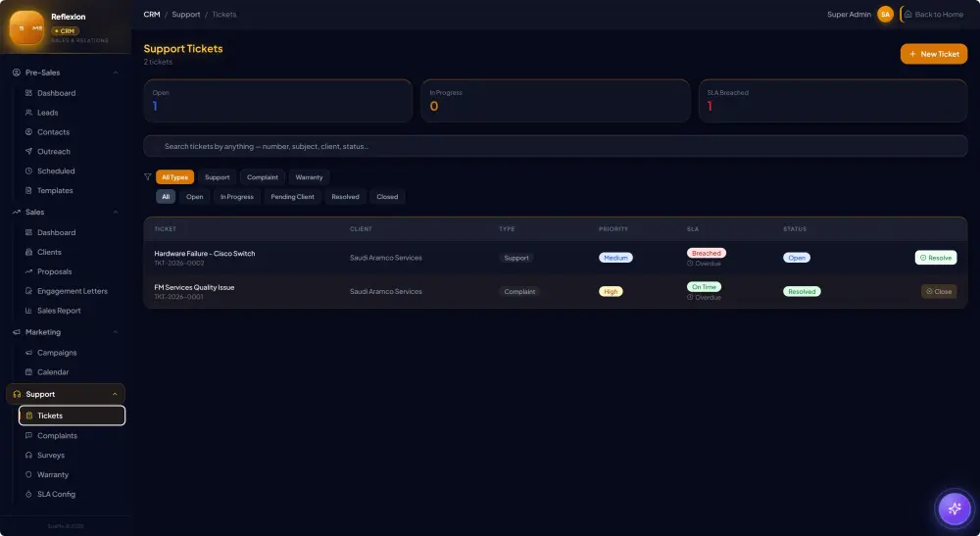Click the Outreach paper plane icon
The width and height of the screenshot is (980, 536).
point(28,151)
